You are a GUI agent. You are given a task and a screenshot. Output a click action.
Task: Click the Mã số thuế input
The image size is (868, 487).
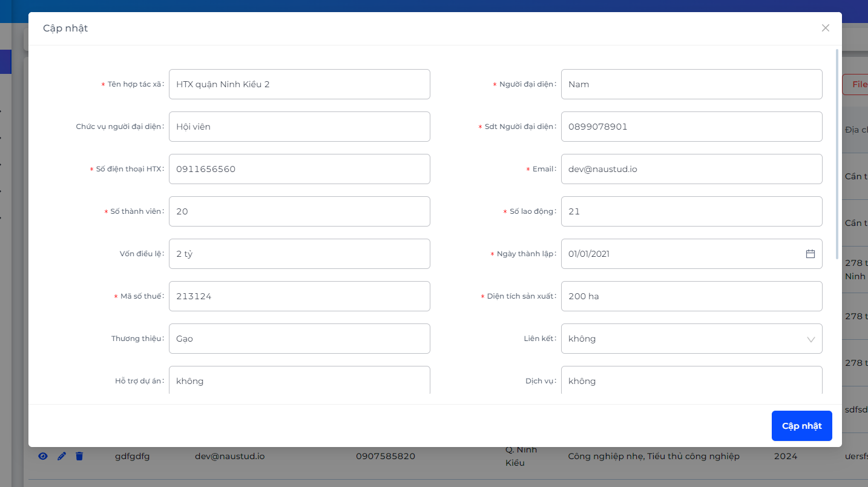point(300,296)
